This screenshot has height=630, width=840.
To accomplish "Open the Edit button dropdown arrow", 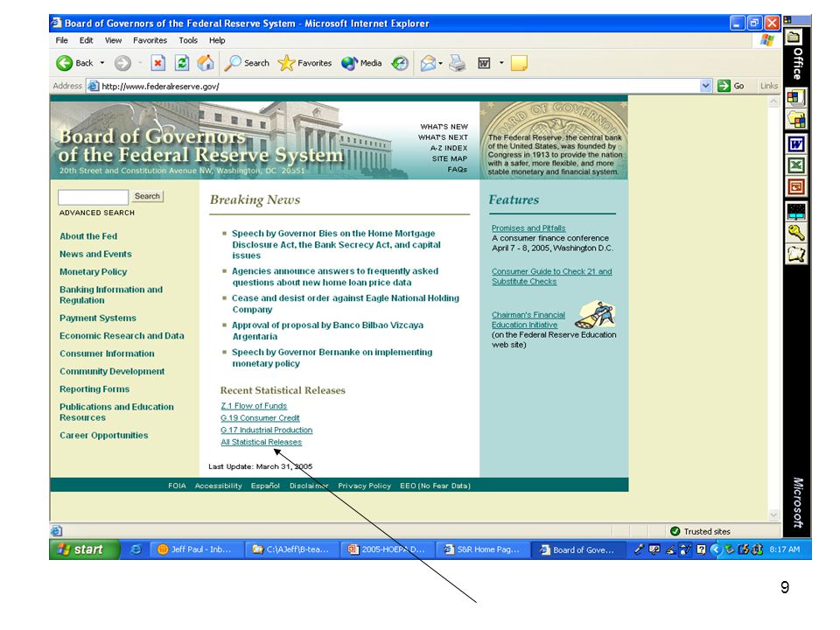I will [501, 63].
